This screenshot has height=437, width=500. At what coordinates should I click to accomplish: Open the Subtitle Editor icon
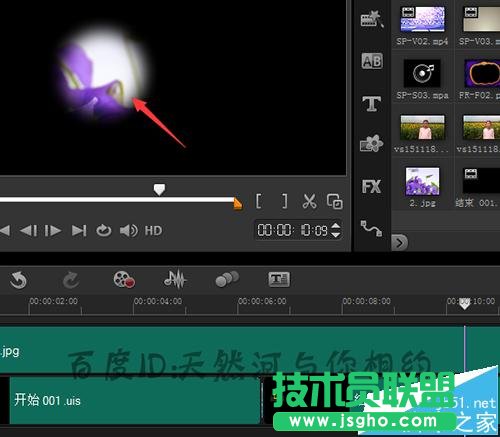click(279, 279)
